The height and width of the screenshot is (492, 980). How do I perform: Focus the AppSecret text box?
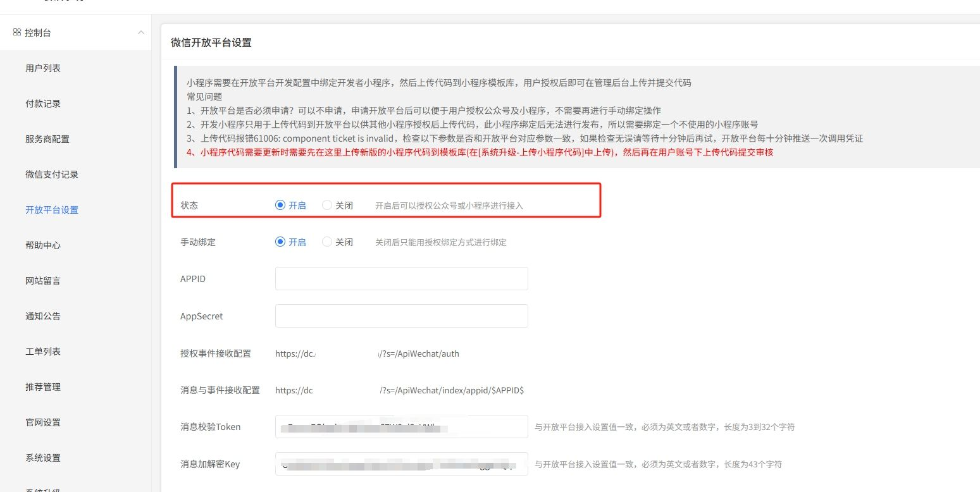pyautogui.click(x=401, y=316)
